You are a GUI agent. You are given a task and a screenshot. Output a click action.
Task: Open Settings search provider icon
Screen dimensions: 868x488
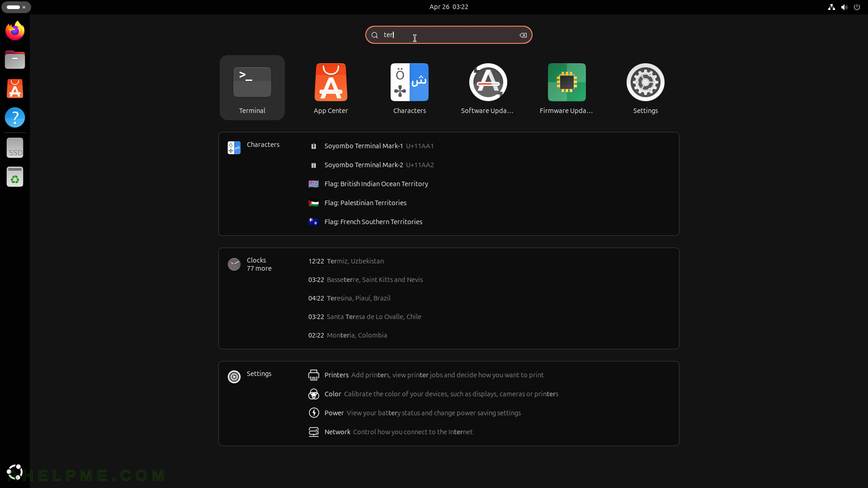pyautogui.click(x=234, y=377)
